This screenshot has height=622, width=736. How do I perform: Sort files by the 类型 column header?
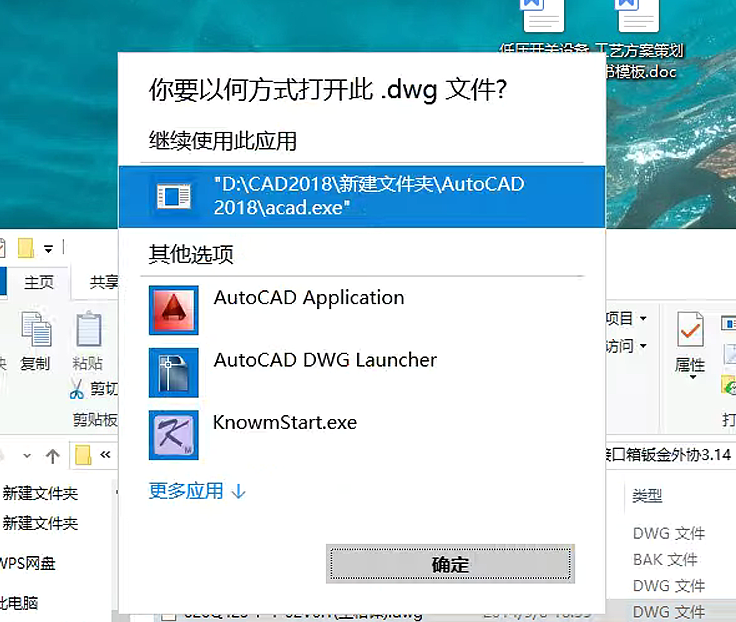tap(647, 495)
